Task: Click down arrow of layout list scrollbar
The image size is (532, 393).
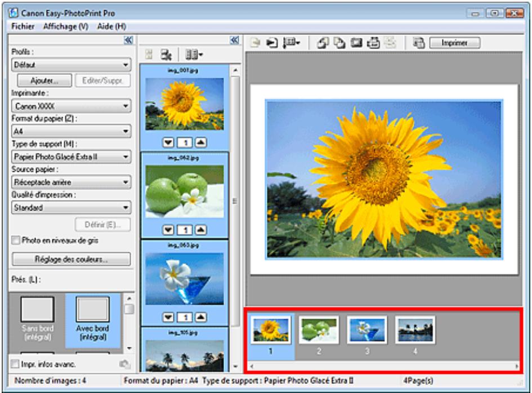Action: click(129, 348)
